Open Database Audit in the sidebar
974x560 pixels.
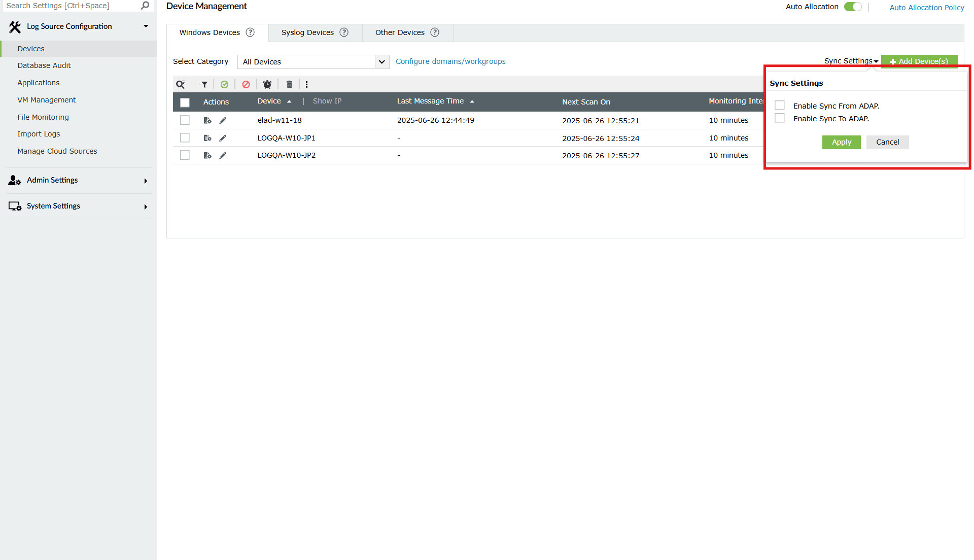[x=44, y=65]
